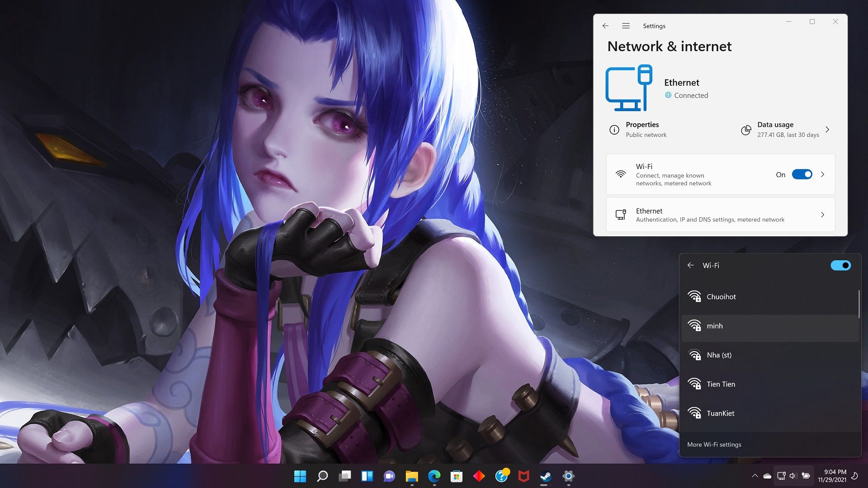The width and height of the screenshot is (868, 488).
Task: Click the OneDrive cloud tray icon
Action: pyautogui.click(x=767, y=476)
